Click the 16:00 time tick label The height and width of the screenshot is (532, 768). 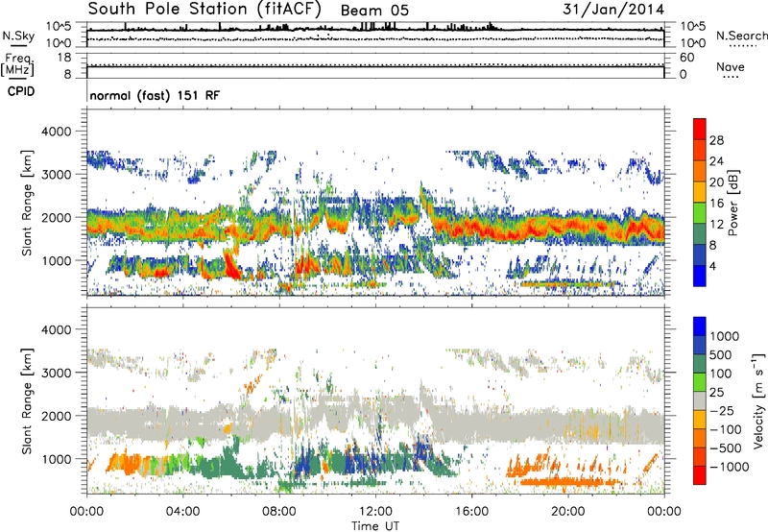pyautogui.click(x=471, y=512)
